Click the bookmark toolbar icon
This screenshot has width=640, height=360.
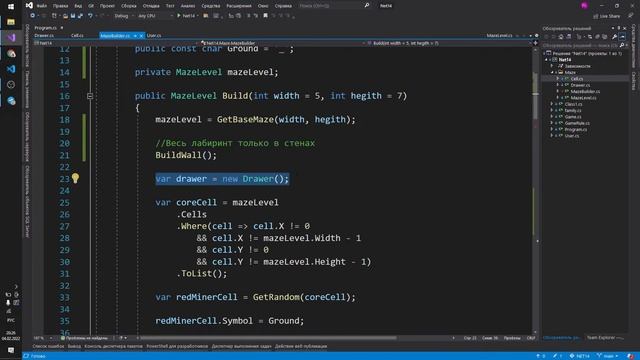(265, 16)
